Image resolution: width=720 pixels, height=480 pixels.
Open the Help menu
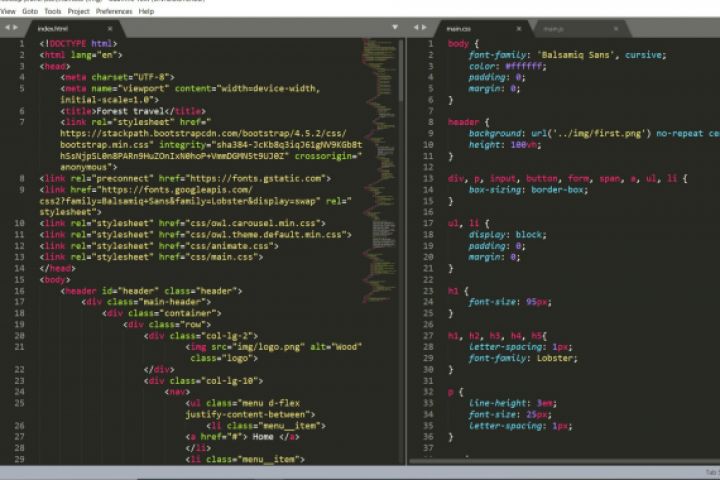click(x=146, y=11)
